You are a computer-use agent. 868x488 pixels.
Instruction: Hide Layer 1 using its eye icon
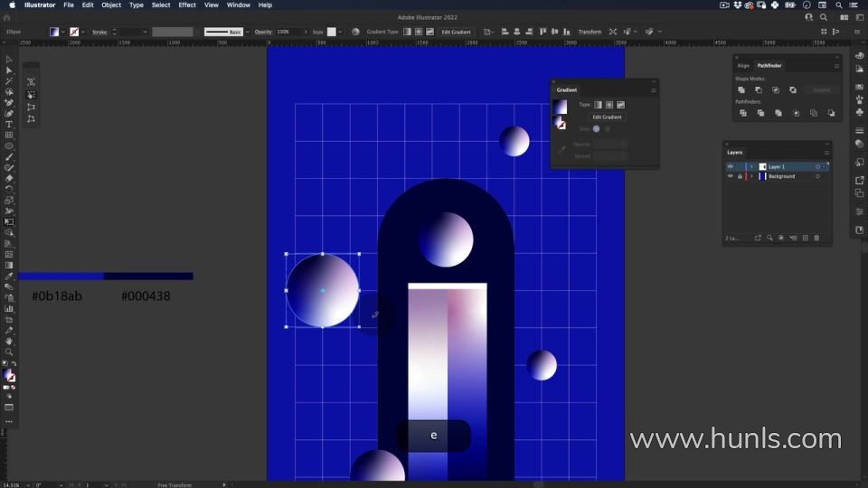click(x=731, y=166)
